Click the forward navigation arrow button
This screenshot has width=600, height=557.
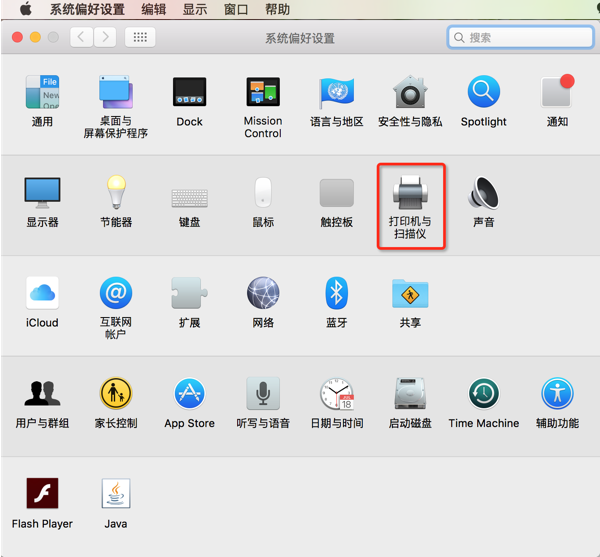105,37
